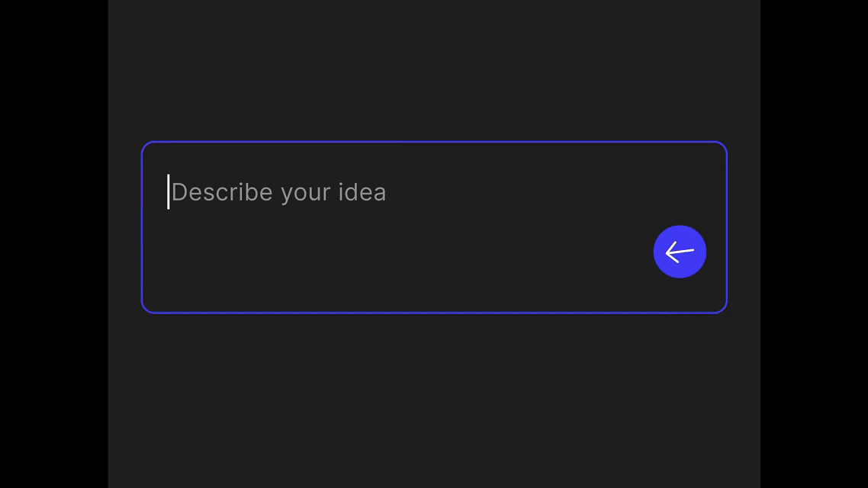The width and height of the screenshot is (868, 488).
Task: Click the black bar right of the panel
Action: [x=815, y=244]
